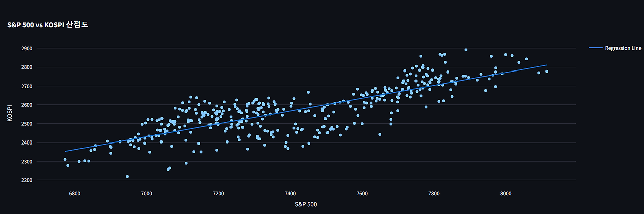
Task: Toggle the Regression Line legend entry
Action: 615,48
